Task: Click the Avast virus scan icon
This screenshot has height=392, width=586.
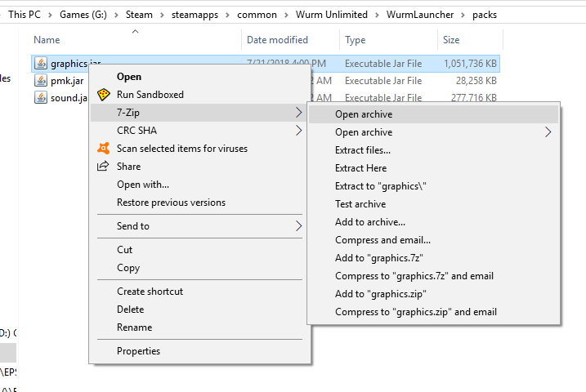Action: pos(104,148)
